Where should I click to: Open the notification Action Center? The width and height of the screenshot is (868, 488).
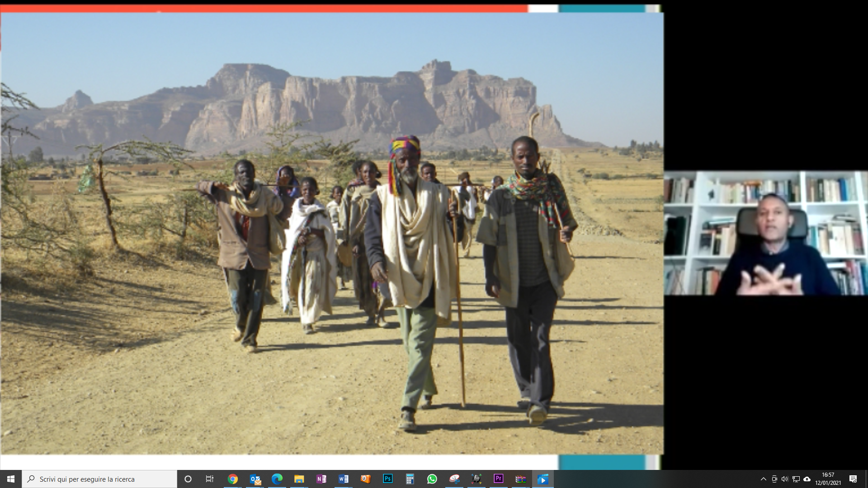pyautogui.click(x=853, y=479)
